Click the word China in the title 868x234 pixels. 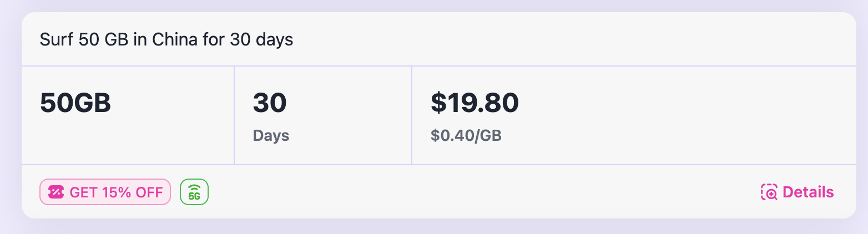tap(175, 40)
